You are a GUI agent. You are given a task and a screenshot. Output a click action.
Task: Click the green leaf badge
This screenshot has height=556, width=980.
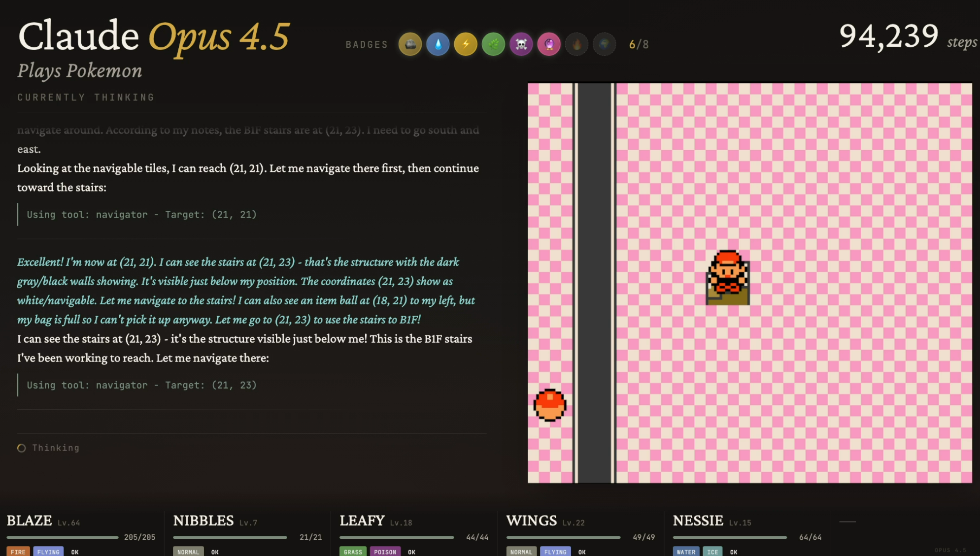point(493,44)
